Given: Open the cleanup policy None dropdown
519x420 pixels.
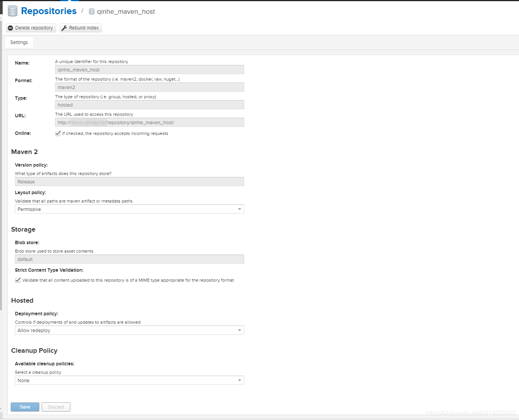Looking at the screenshot, I should pos(130,380).
